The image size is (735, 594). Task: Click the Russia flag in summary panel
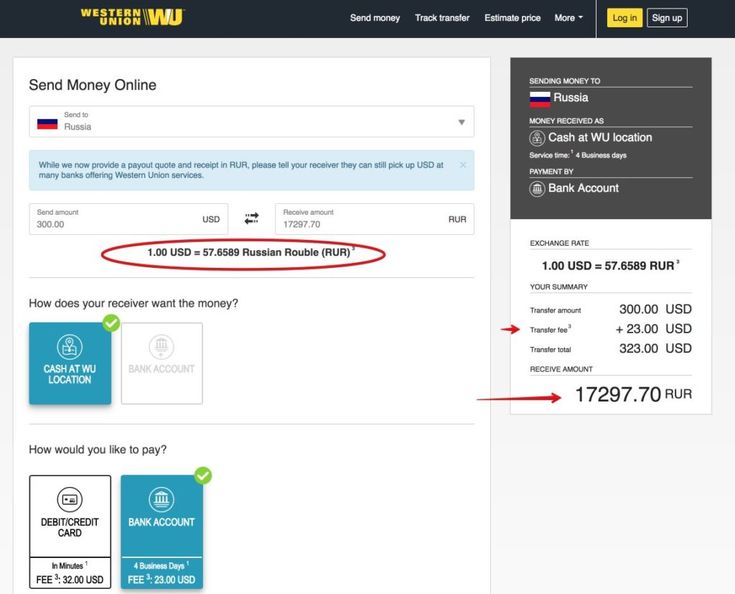(x=540, y=99)
